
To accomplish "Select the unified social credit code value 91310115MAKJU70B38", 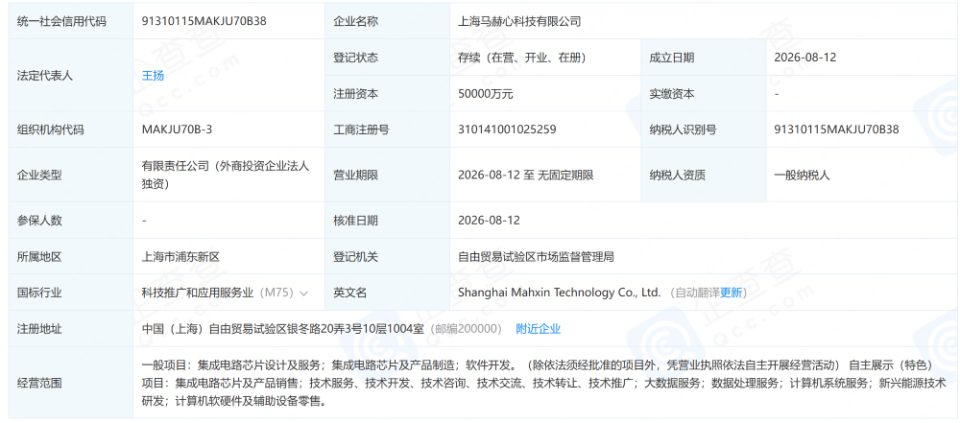I will [x=204, y=21].
